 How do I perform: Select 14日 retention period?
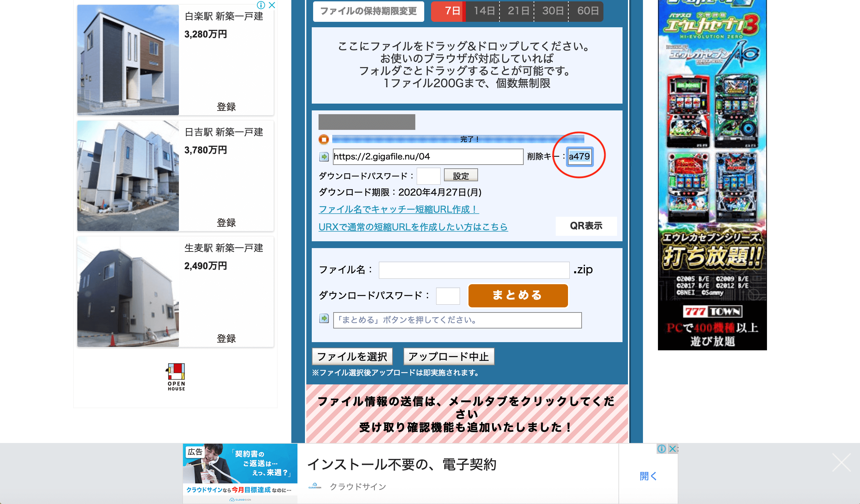[x=484, y=11]
